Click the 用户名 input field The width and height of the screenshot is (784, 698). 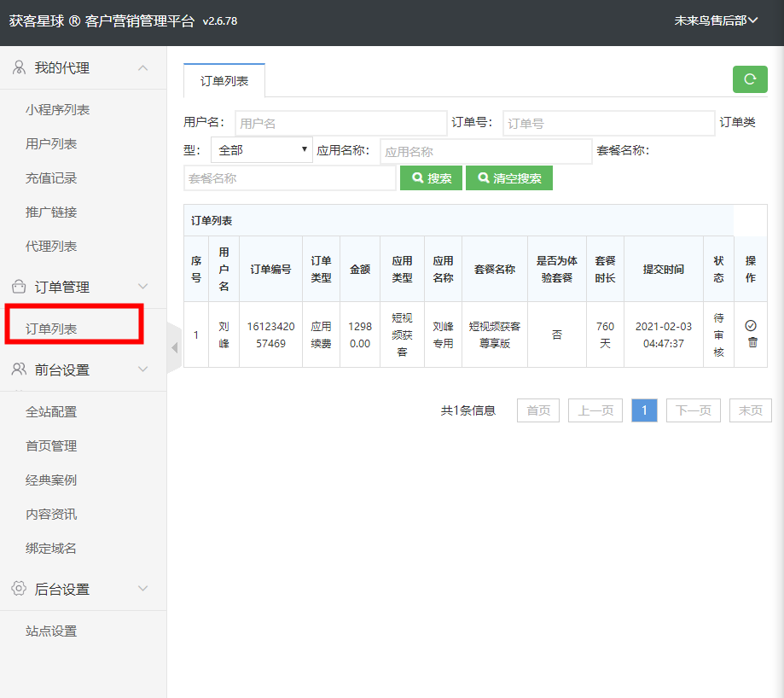pyautogui.click(x=340, y=124)
